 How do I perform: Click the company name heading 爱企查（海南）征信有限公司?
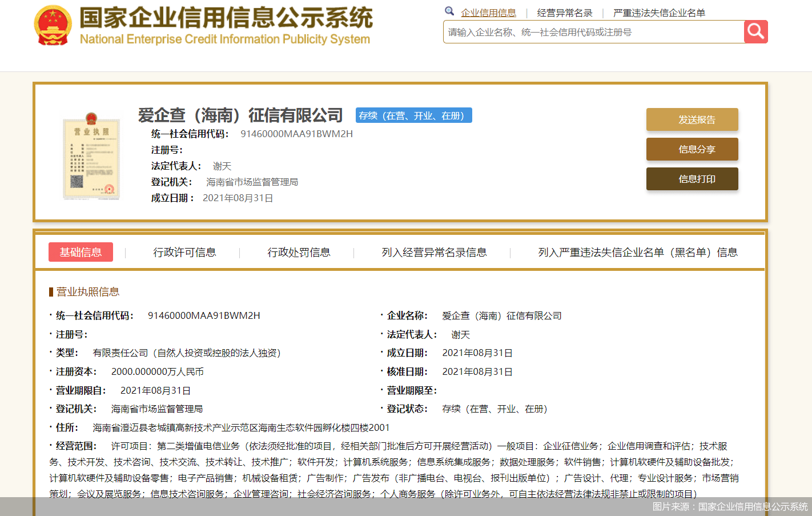(240, 115)
